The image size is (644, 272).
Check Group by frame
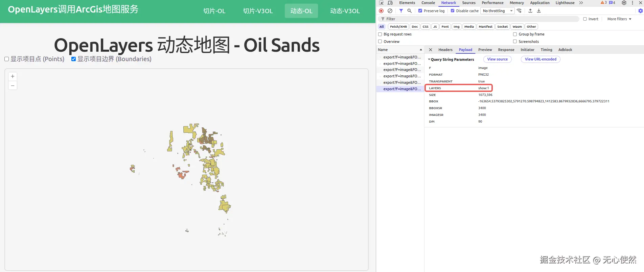click(x=515, y=34)
